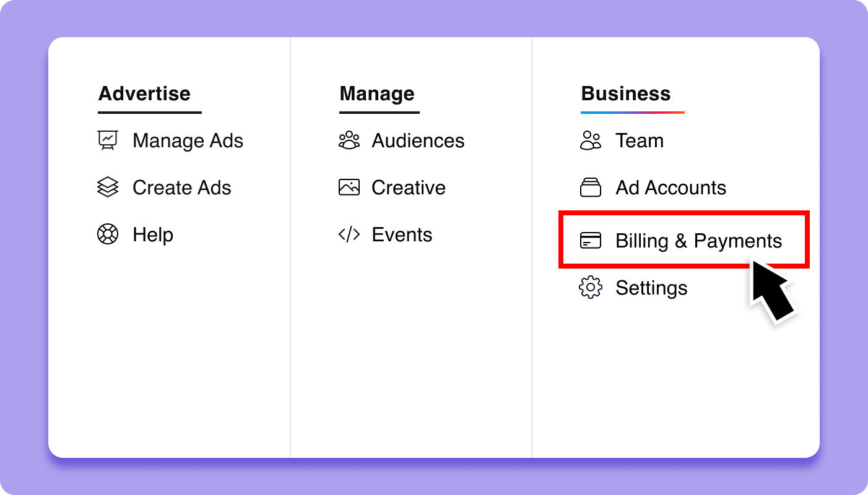
Task: Click the two-person icon beside Team
Action: click(591, 140)
